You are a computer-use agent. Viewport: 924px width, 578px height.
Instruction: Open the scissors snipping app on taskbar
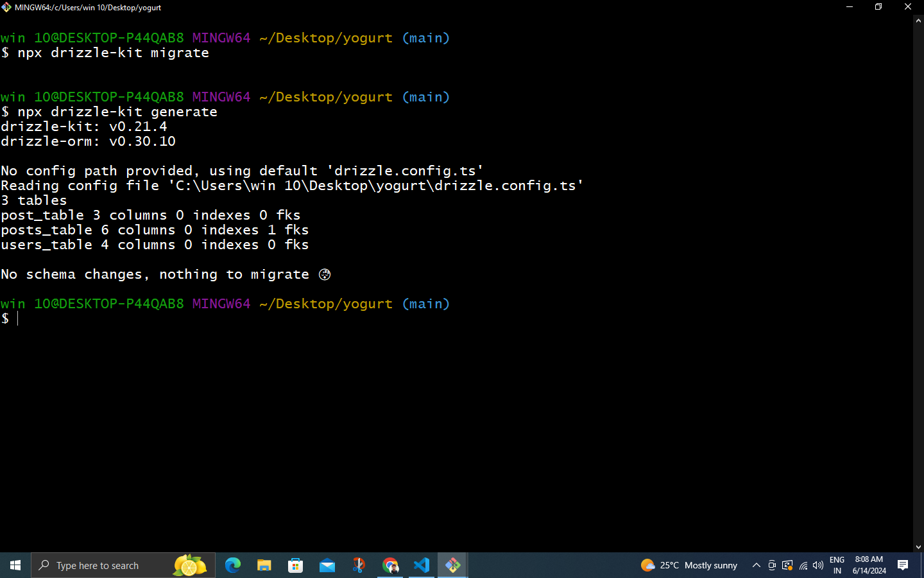[359, 565]
